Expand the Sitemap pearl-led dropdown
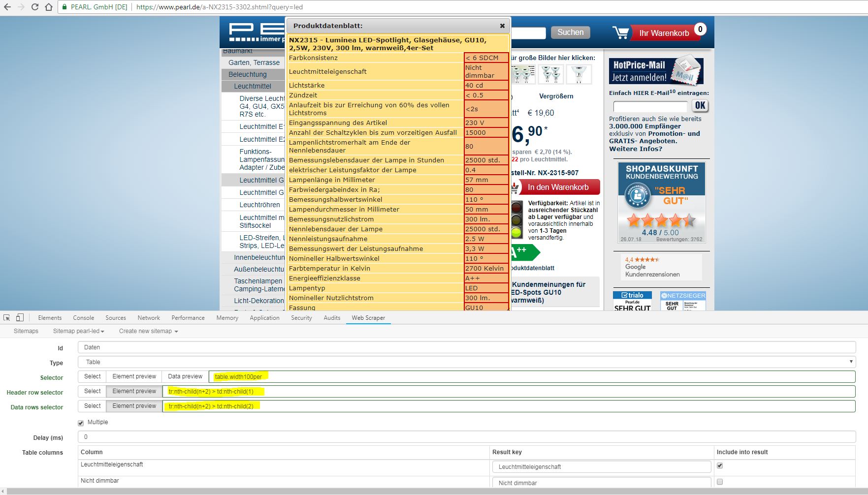The image size is (868, 495). tap(78, 331)
